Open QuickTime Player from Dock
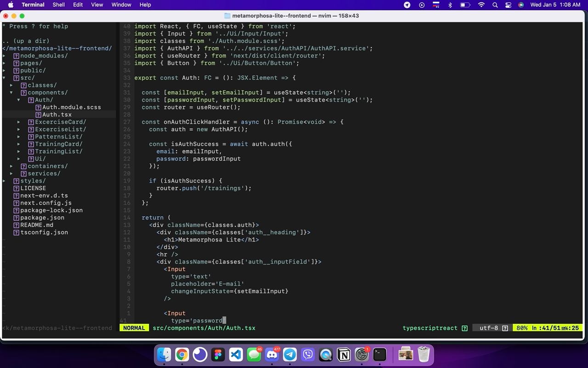This screenshot has width=588, height=368. click(x=326, y=354)
